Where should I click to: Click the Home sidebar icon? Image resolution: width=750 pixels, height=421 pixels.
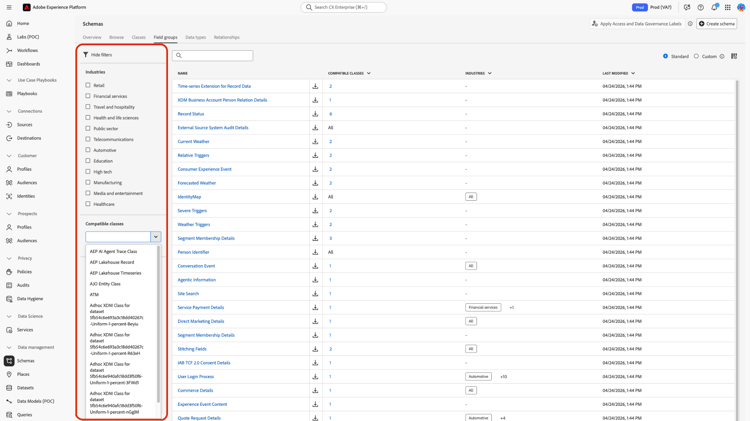click(x=9, y=23)
